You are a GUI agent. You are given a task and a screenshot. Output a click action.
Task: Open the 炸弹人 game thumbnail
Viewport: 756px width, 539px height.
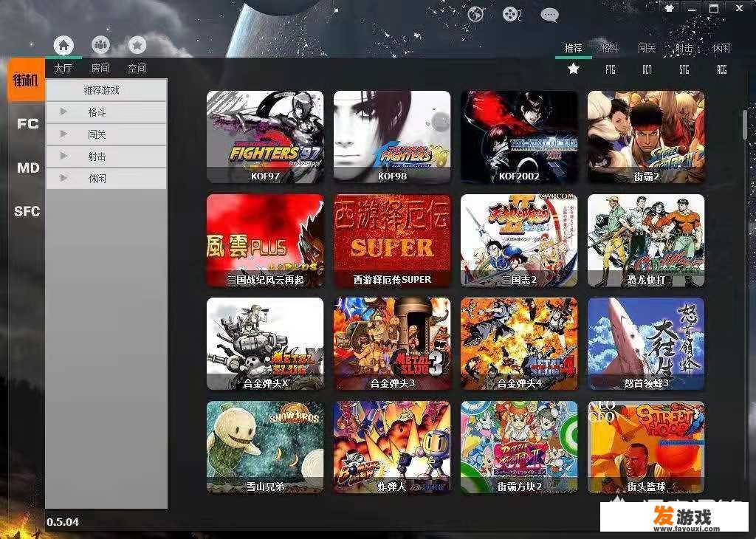(x=392, y=447)
